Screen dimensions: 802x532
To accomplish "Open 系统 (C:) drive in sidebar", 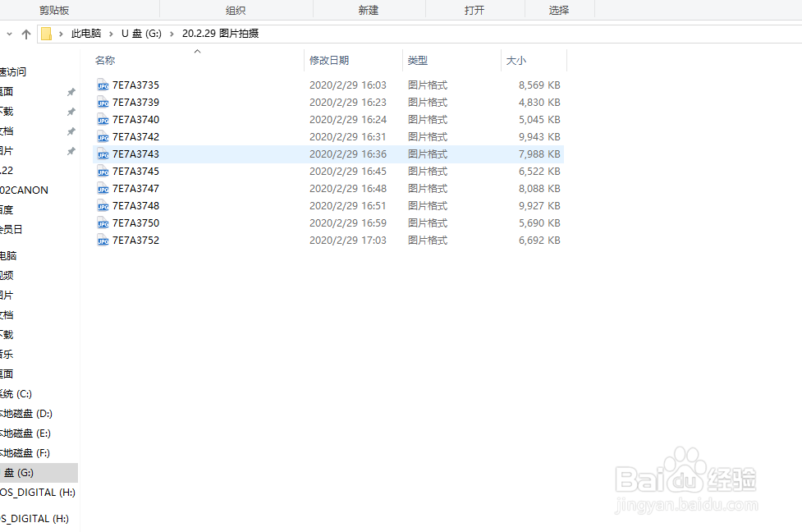I will (x=16, y=394).
